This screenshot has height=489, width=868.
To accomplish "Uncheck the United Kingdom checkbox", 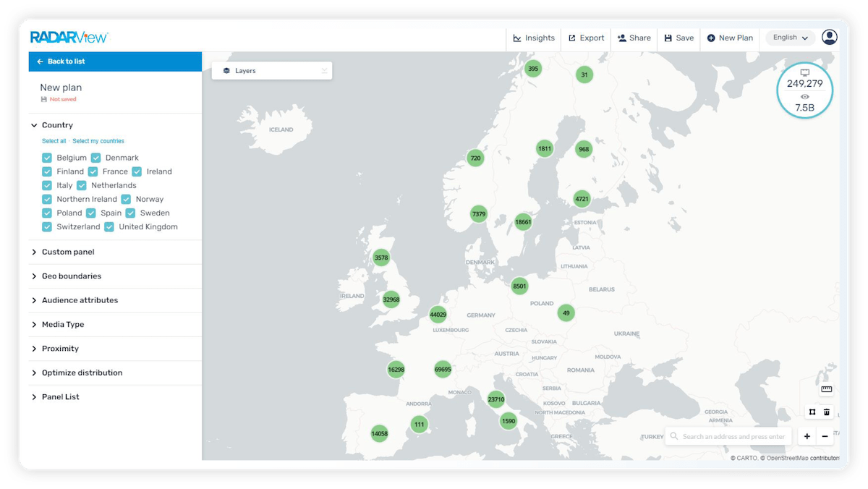I will pos(109,226).
